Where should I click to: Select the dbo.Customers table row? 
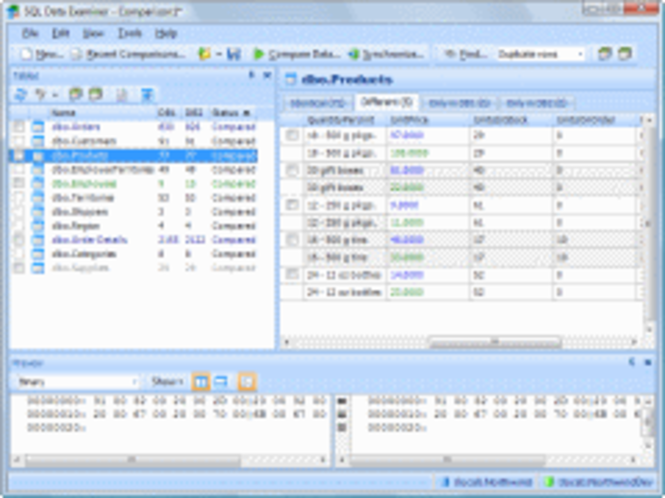[134, 141]
